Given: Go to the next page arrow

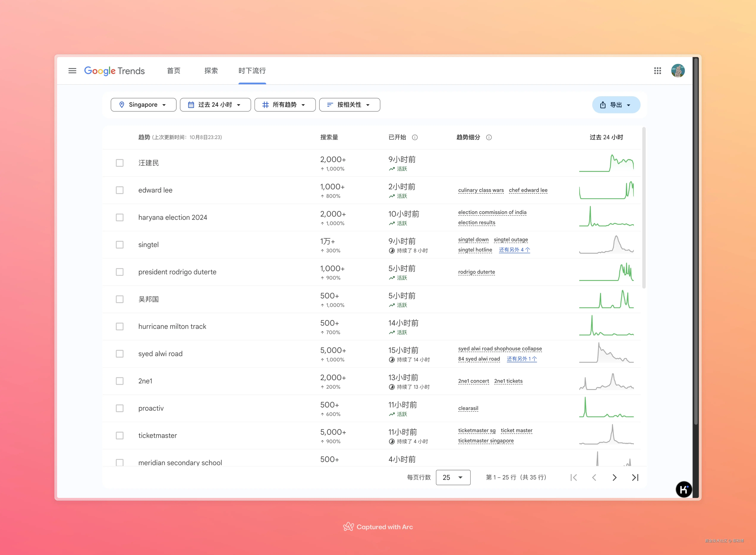Looking at the screenshot, I should 614,477.
